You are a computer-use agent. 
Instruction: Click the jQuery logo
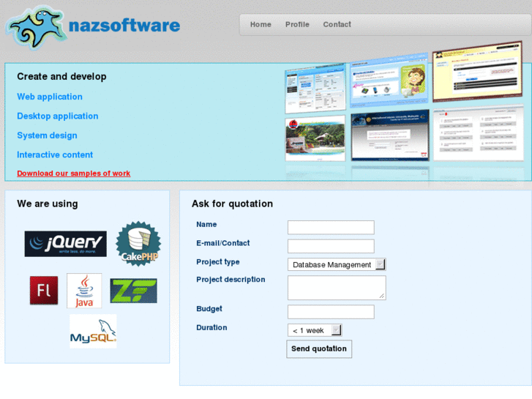(x=65, y=244)
